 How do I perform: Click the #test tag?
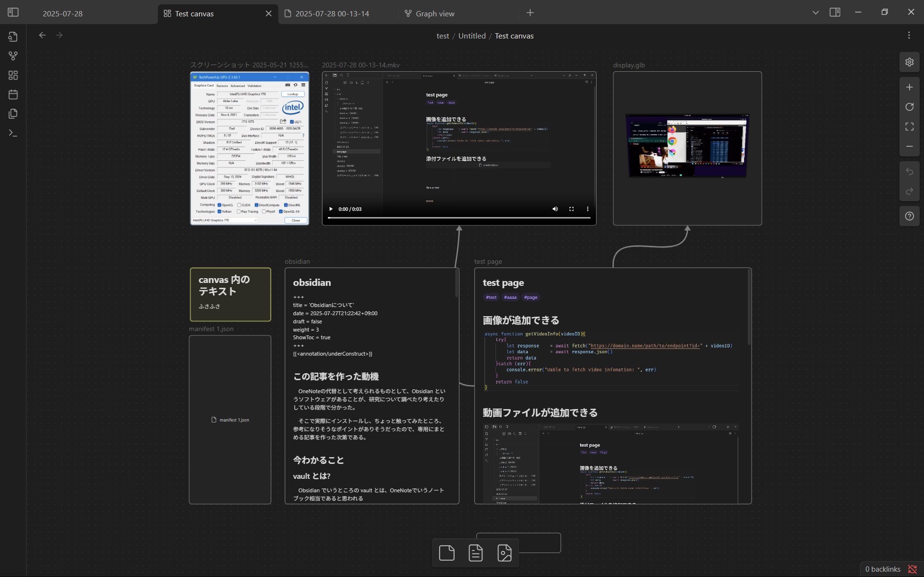point(491,297)
